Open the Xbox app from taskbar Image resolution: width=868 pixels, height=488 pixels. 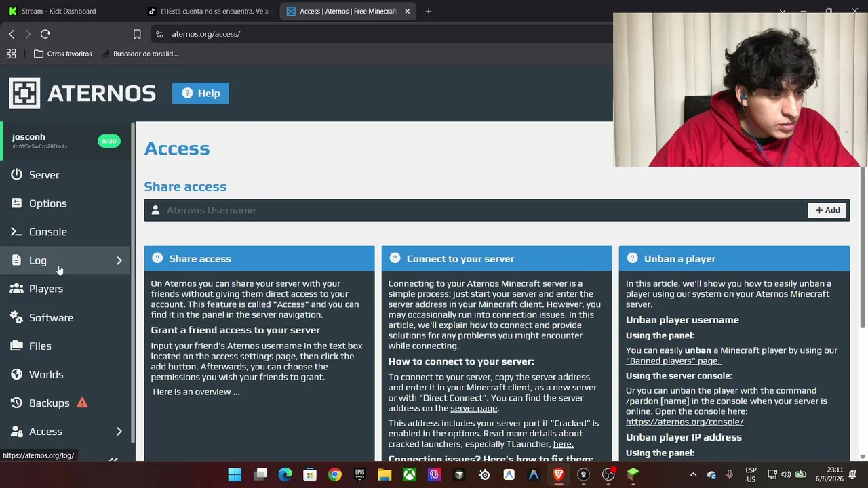(410, 474)
